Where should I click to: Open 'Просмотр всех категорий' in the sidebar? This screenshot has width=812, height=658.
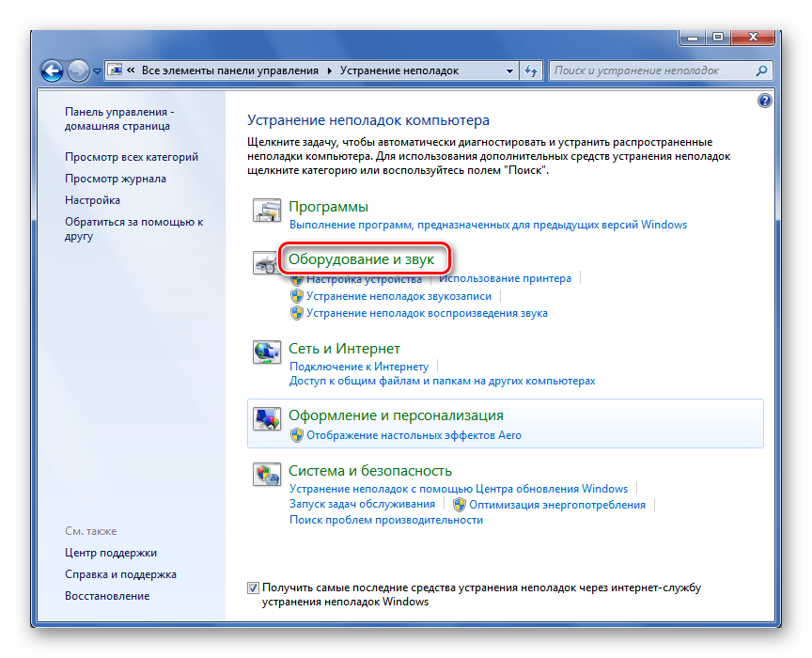132,157
